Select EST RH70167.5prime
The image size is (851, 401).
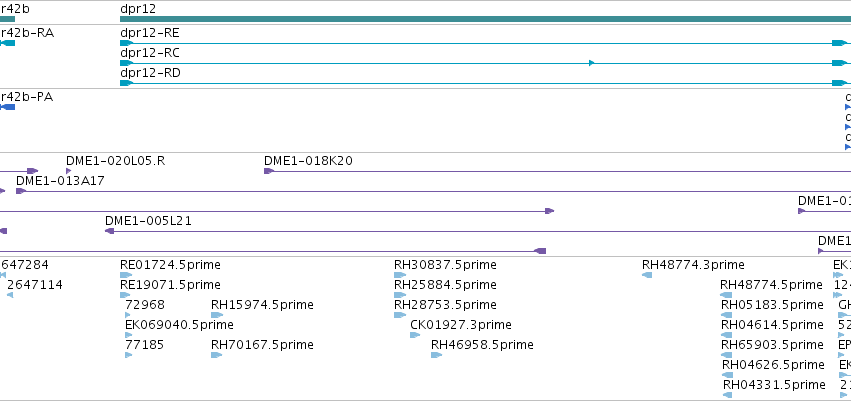[262, 345]
